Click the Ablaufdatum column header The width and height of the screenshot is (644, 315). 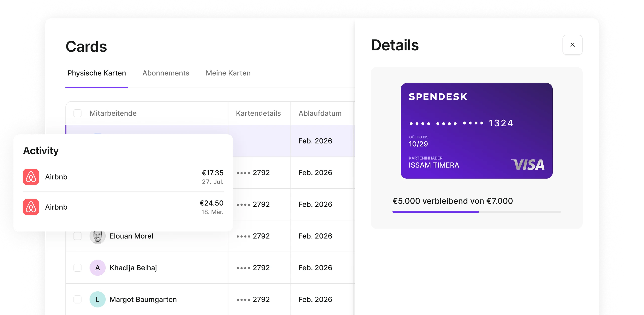pos(320,113)
